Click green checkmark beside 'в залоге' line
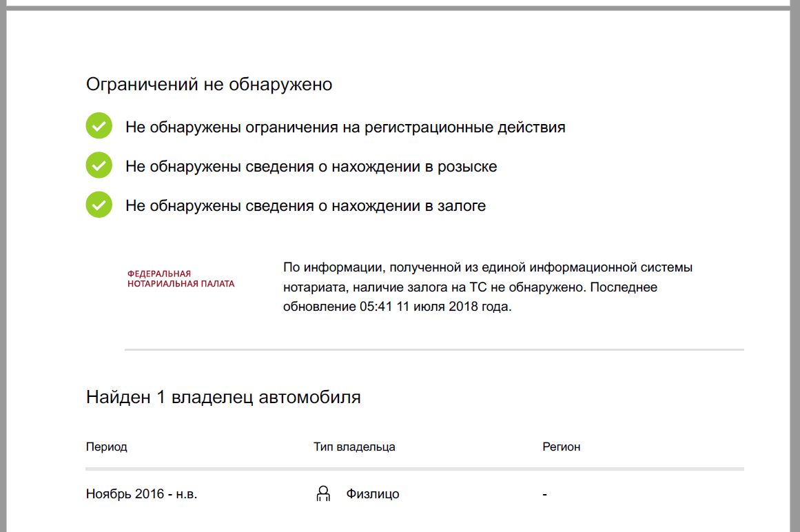Viewport: 800px width, 532px height. [x=99, y=205]
